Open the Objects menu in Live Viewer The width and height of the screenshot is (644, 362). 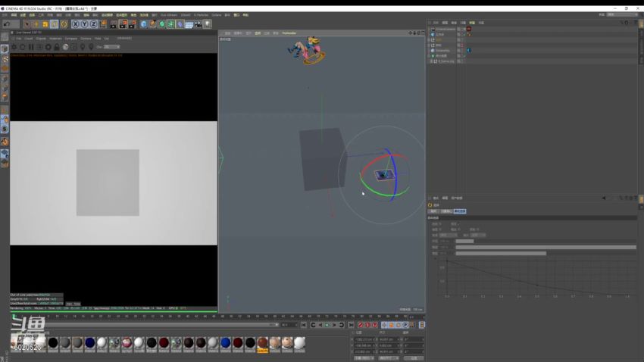pos(41,39)
